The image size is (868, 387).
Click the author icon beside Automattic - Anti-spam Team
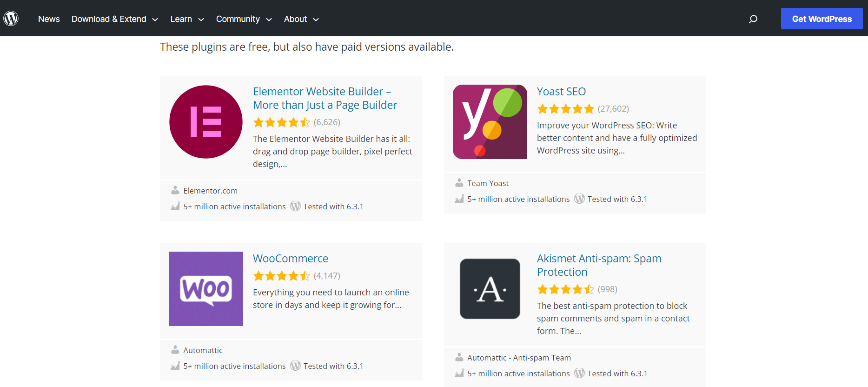click(459, 357)
